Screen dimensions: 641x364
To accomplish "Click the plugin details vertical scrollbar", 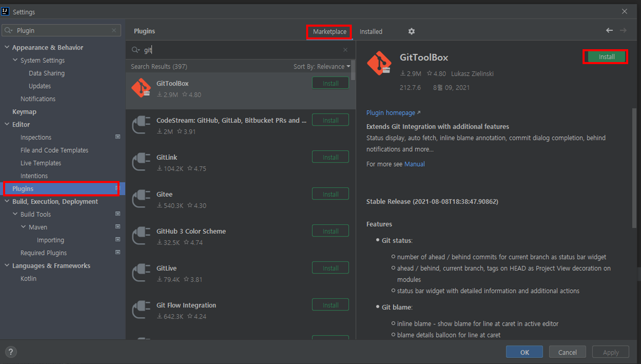I will click(634, 168).
